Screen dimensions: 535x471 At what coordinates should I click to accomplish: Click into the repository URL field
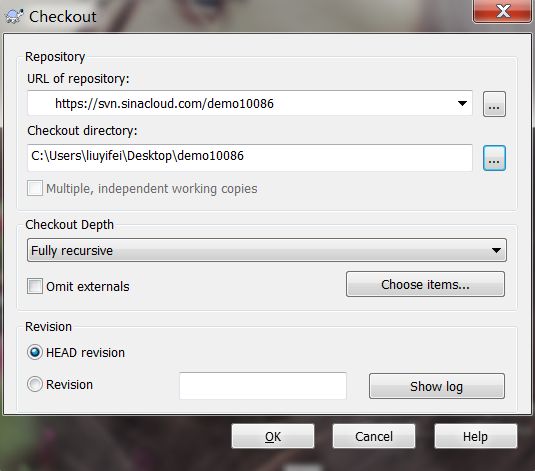tap(250, 103)
